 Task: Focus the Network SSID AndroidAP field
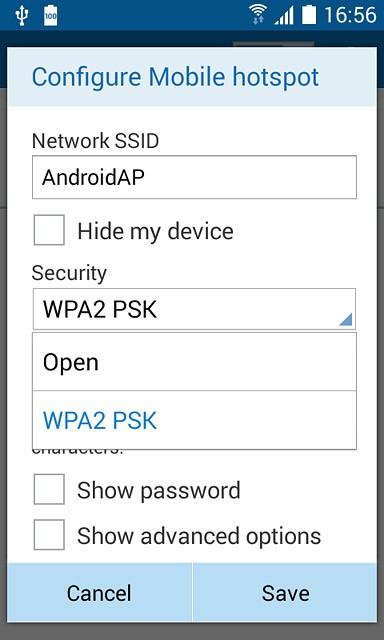pyautogui.click(x=194, y=177)
